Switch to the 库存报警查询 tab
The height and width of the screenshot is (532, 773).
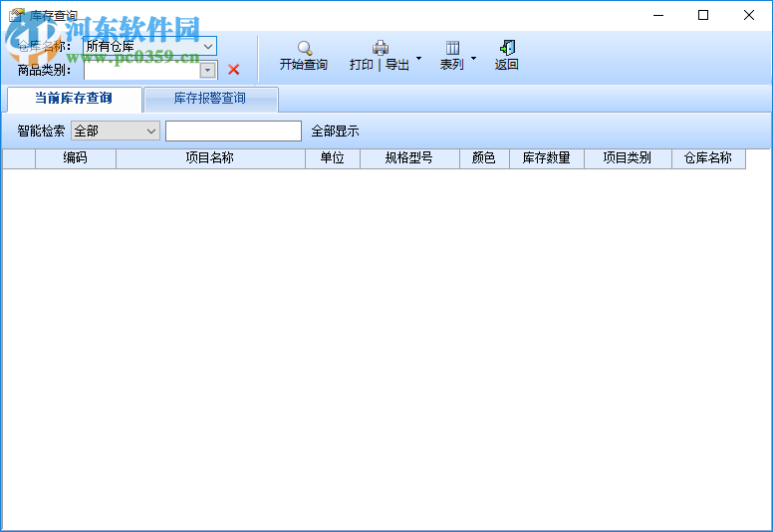coord(211,99)
